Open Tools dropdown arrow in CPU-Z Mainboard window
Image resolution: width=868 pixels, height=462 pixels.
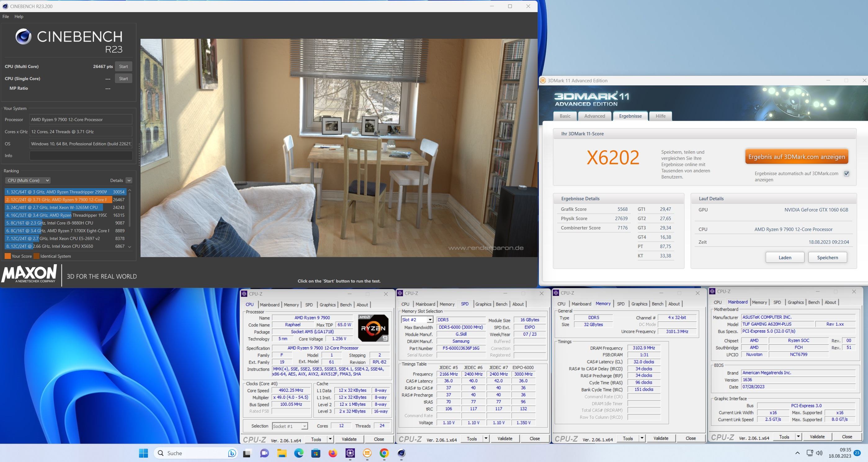pos(798,436)
